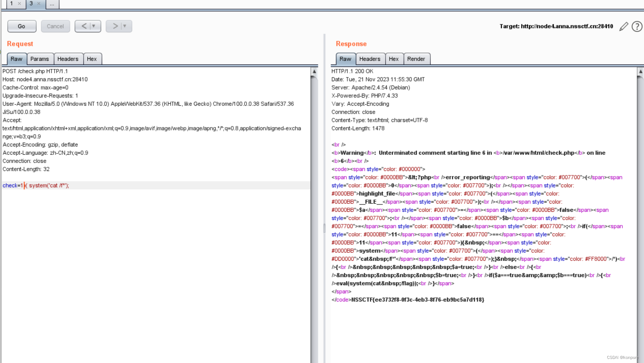Open the forward history dropdown arrow
Screen dimensions: 644x363
(125, 26)
